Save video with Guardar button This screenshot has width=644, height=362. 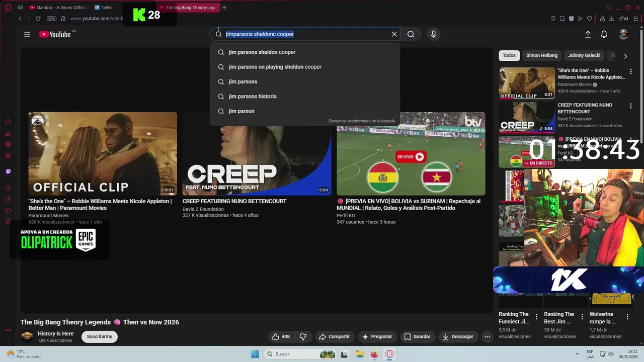pos(418,336)
